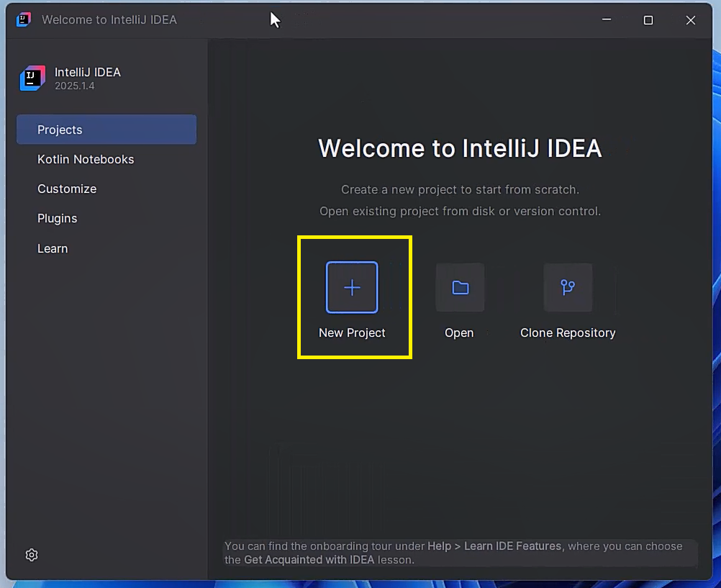The width and height of the screenshot is (721, 588).
Task: Click the highlighted New Project card
Action: (354, 297)
